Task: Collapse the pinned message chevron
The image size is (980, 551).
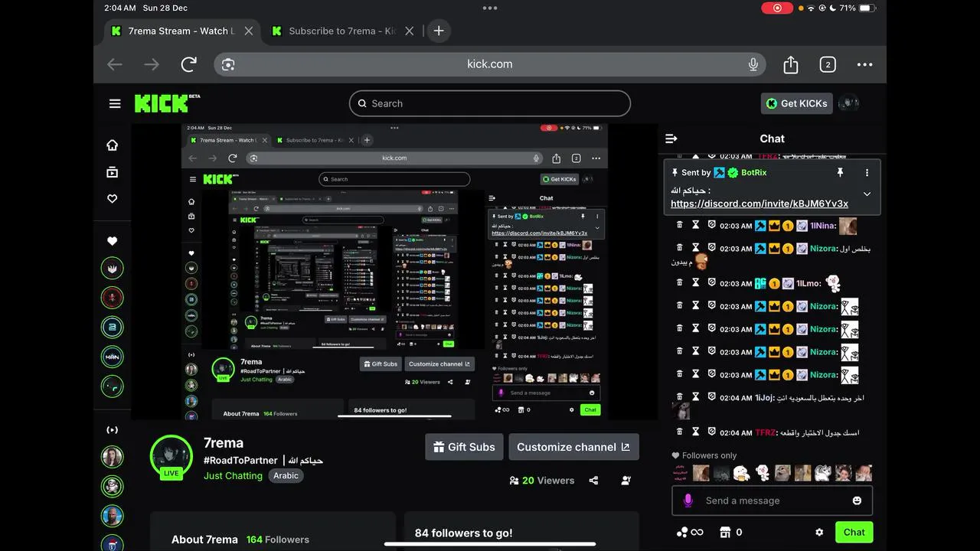Action: coord(867,194)
